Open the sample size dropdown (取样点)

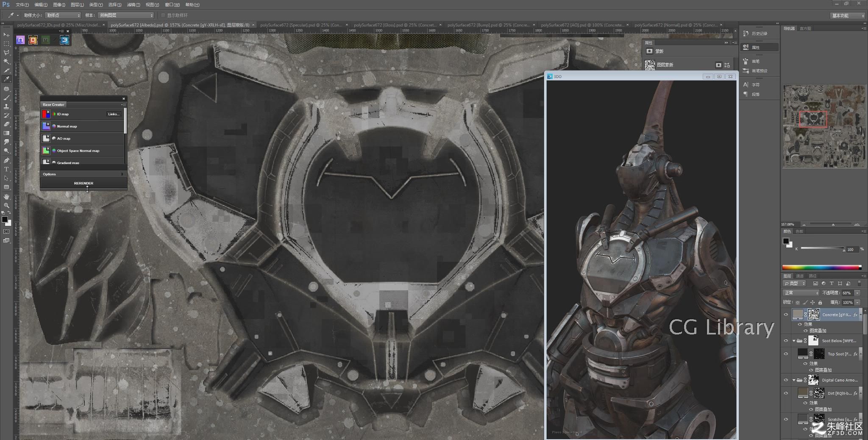(x=63, y=15)
